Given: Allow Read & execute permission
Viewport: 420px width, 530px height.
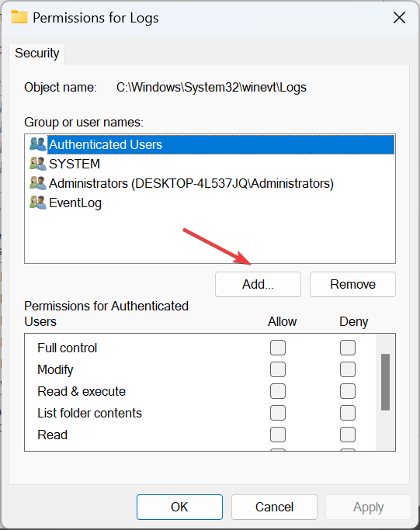Looking at the screenshot, I should coord(278,391).
